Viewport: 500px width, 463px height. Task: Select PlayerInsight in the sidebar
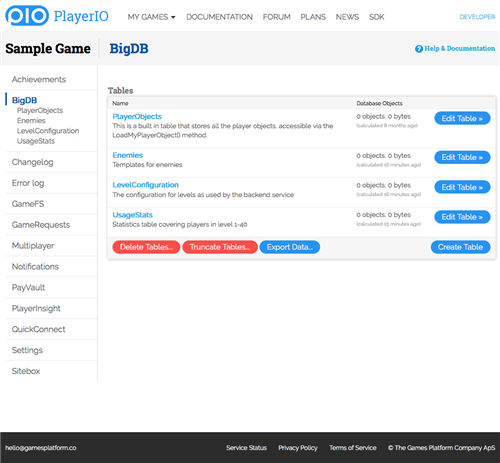pos(36,308)
